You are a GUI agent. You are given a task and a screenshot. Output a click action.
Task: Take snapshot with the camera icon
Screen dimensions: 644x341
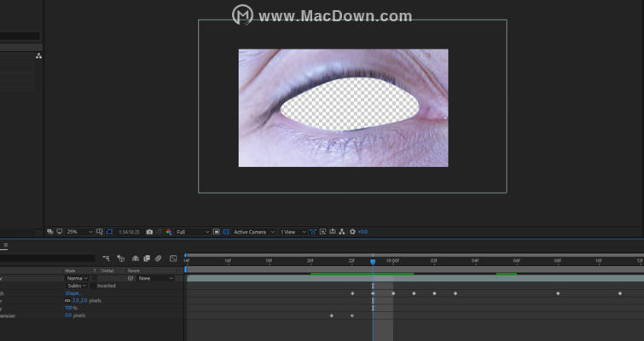pos(149,232)
